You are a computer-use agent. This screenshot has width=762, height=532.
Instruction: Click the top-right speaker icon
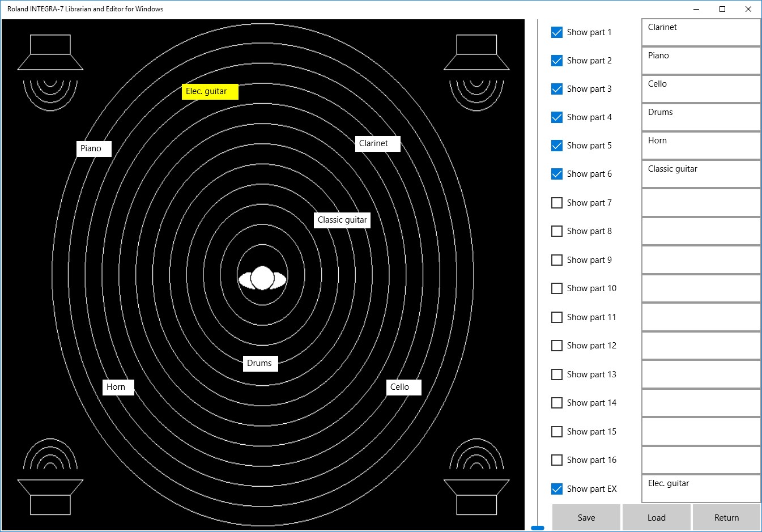tap(476, 72)
